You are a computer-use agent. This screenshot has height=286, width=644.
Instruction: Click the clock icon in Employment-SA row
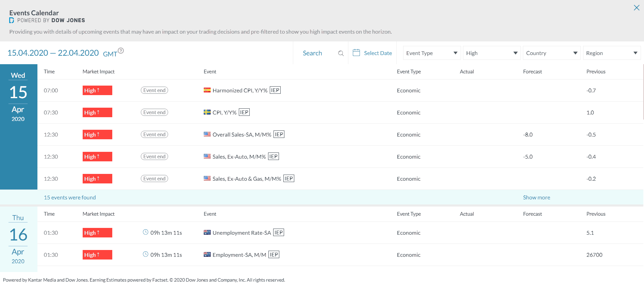[146, 254]
